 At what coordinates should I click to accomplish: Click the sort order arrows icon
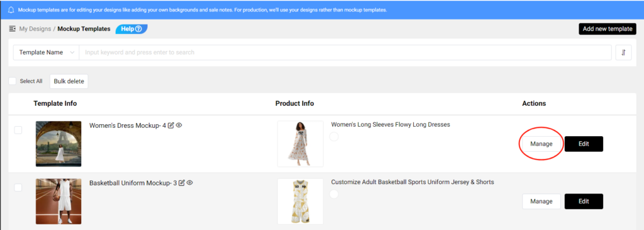pos(623,53)
